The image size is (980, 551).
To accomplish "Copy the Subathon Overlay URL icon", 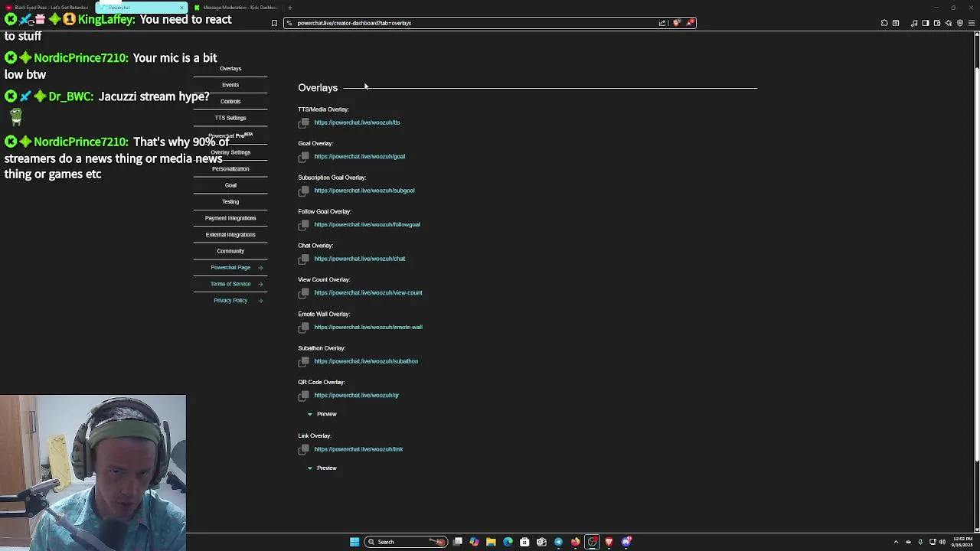I will (x=304, y=361).
